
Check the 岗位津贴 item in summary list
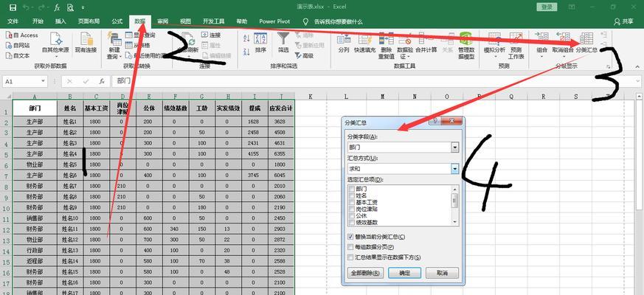pyautogui.click(x=351, y=209)
